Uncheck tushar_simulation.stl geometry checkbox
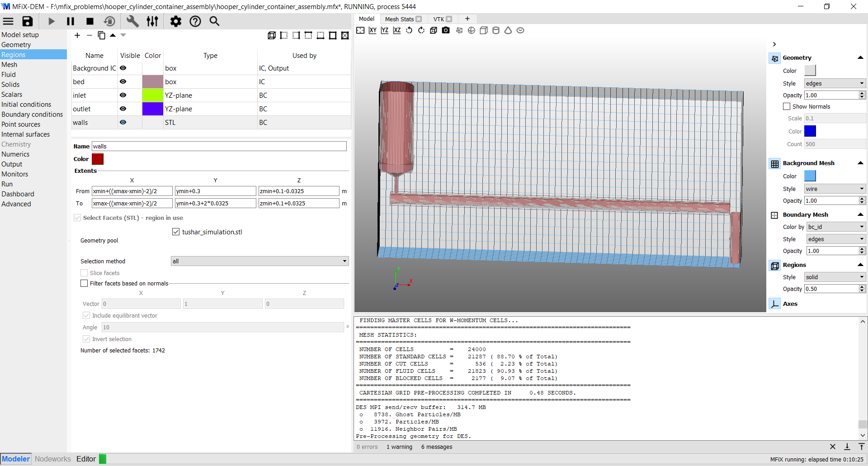This screenshot has height=466, width=868. (x=176, y=232)
